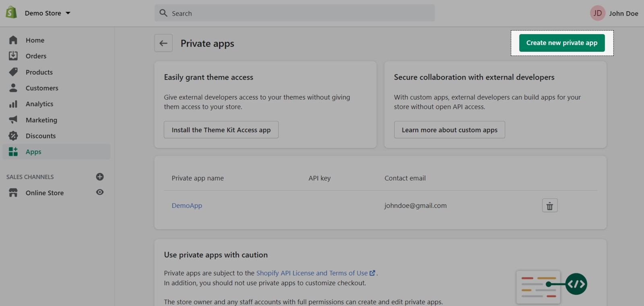Click the Demo Store name
The width and height of the screenshot is (644, 306).
click(43, 13)
